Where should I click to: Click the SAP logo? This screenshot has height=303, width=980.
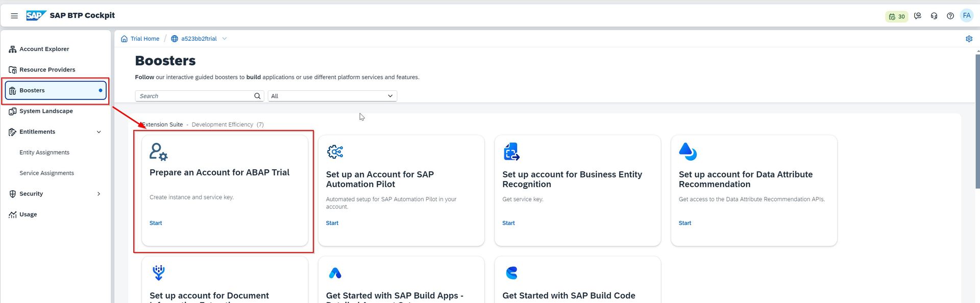tap(36, 15)
